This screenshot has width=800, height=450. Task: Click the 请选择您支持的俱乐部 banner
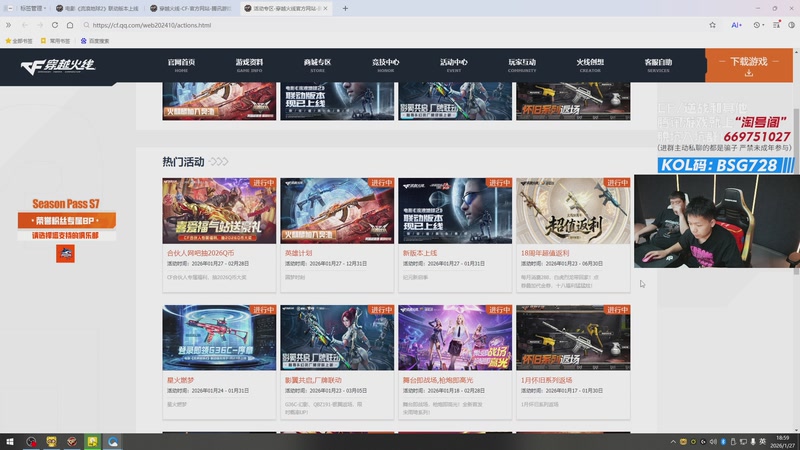[66, 235]
